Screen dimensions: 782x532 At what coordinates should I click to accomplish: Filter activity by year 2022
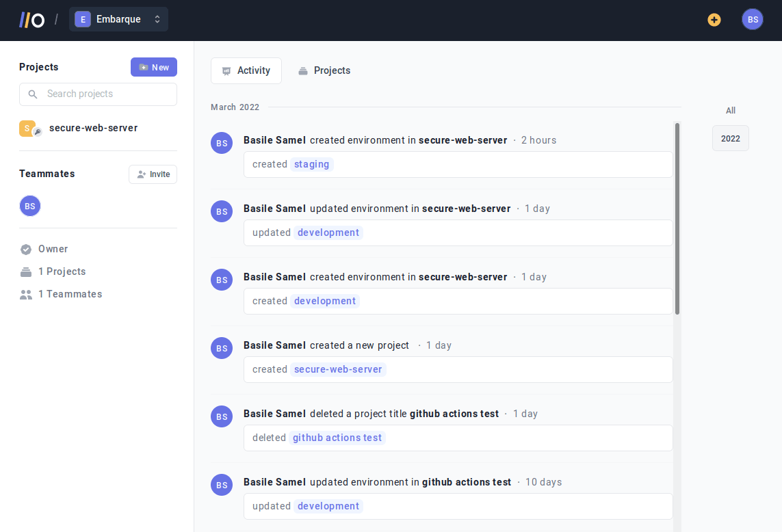coord(731,139)
